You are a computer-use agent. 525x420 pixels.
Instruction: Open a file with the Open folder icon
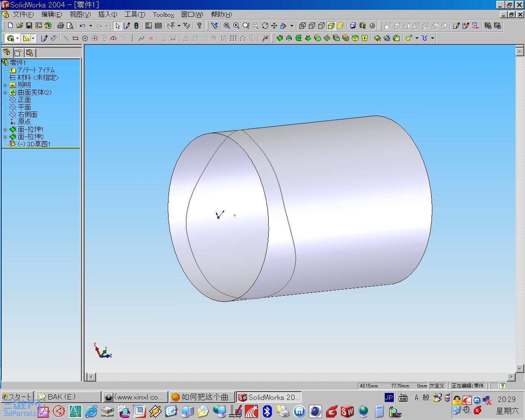click(20, 26)
